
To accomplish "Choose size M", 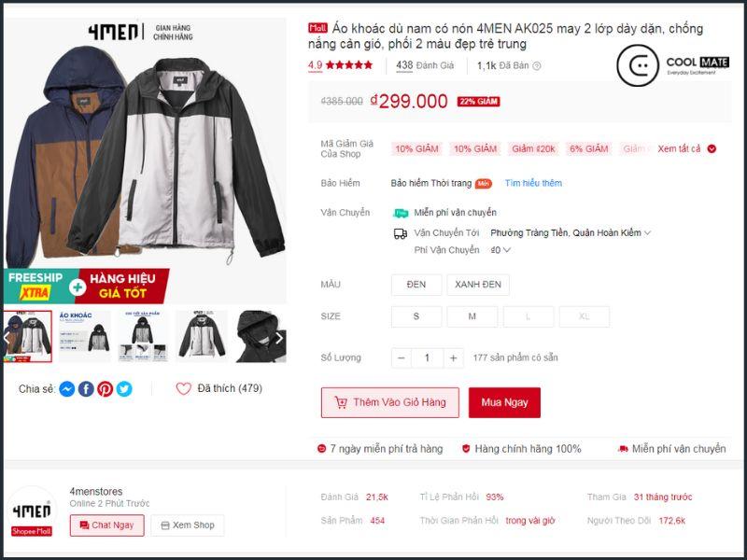I will coord(472,316).
